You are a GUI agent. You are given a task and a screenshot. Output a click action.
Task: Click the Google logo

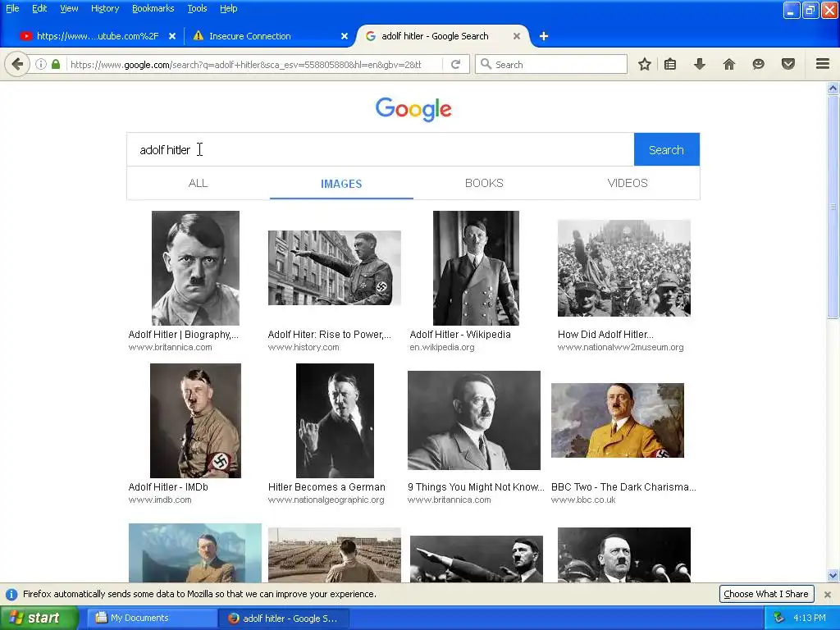tap(413, 109)
